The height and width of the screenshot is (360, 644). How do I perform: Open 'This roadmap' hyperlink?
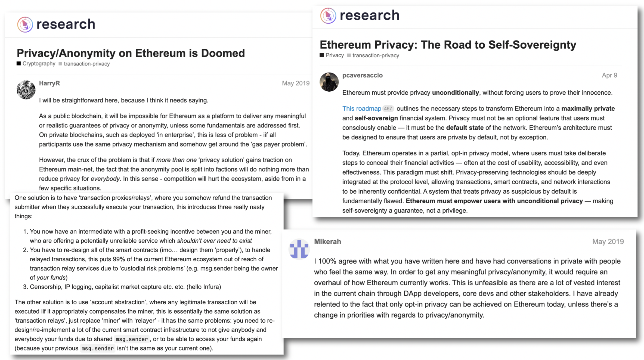point(361,109)
